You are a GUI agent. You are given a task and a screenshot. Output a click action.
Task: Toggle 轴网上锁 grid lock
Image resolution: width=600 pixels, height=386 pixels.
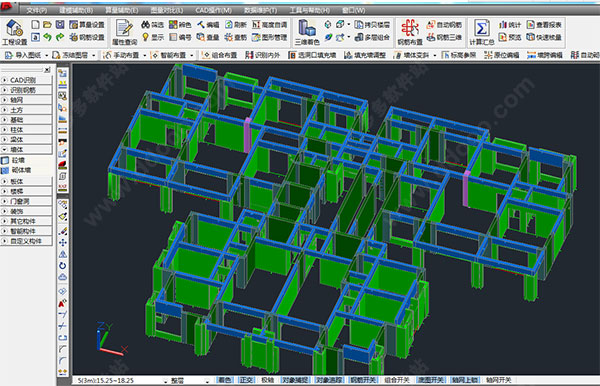click(x=465, y=380)
